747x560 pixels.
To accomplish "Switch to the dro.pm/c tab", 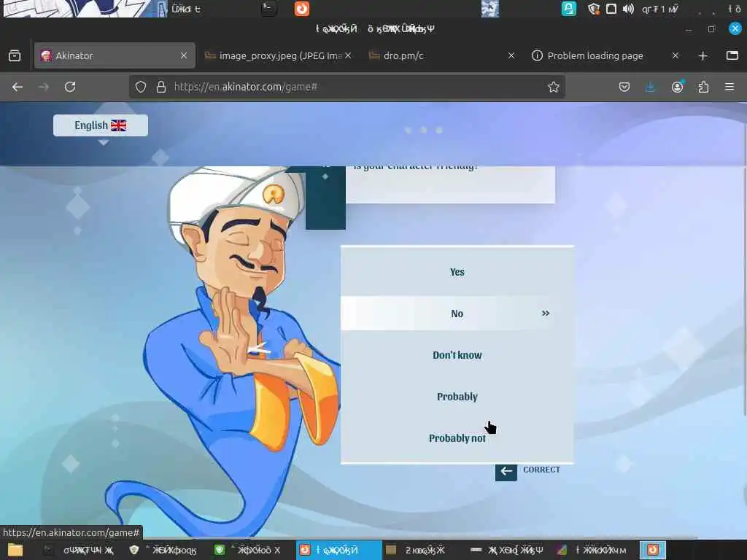I will (x=441, y=55).
